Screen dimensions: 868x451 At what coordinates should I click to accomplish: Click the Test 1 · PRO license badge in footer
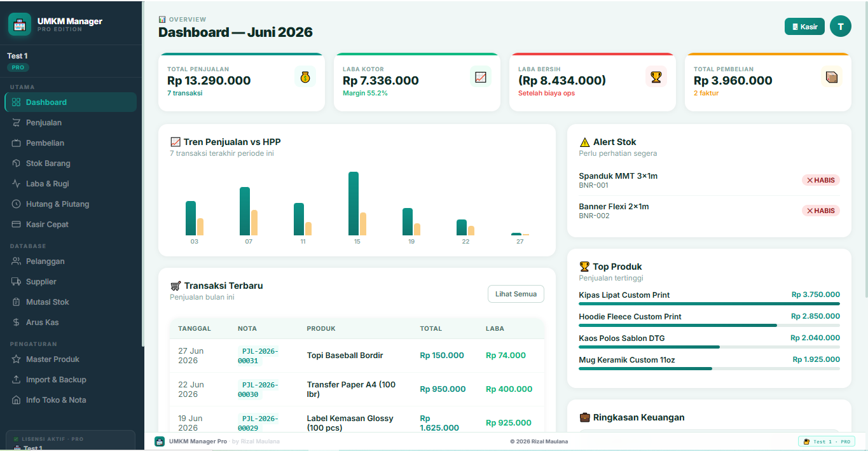pyautogui.click(x=827, y=441)
